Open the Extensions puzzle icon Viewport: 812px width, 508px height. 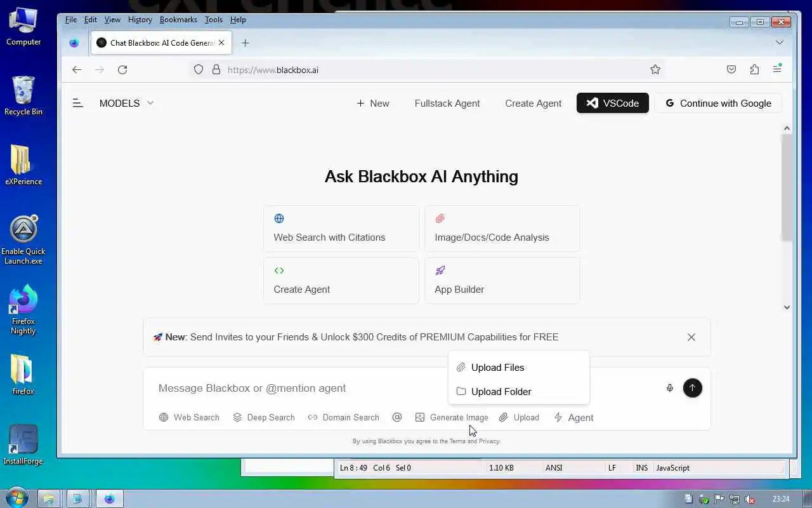pos(754,70)
